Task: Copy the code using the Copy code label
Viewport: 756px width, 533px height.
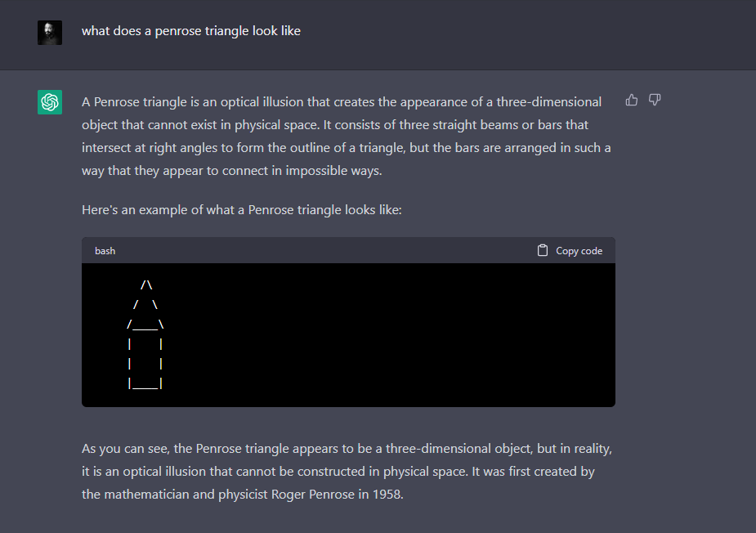Action: point(579,251)
